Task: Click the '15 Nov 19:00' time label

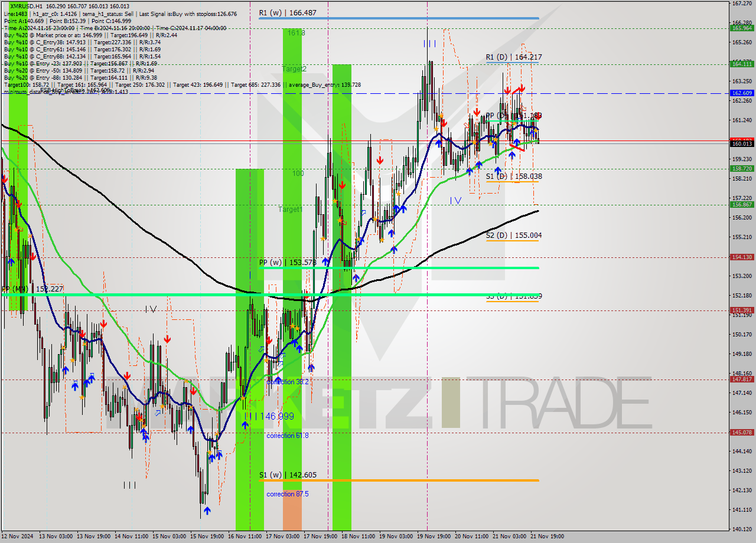Action: point(207,537)
